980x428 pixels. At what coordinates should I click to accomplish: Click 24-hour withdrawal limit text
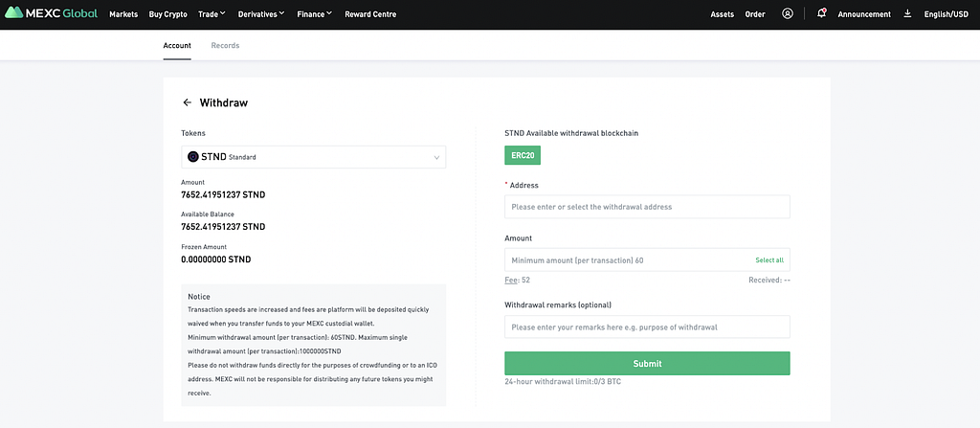pos(563,381)
